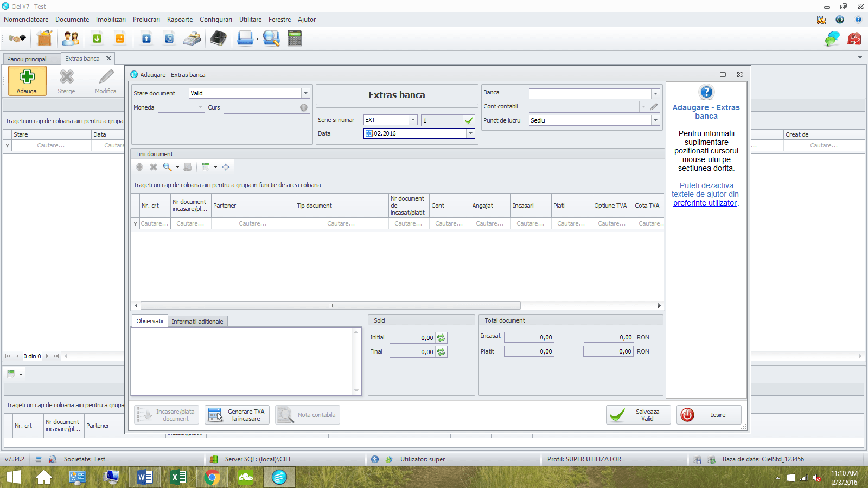The image size is (868, 488).
Task: Click the pencil icon next to Cont contabil
Action: [654, 107]
